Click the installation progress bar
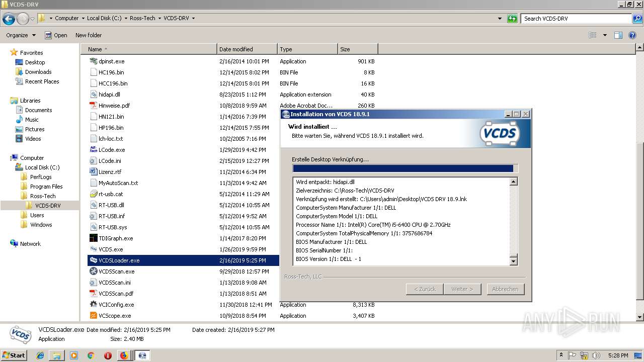Screen dimensions: 644x362 click(x=405, y=168)
